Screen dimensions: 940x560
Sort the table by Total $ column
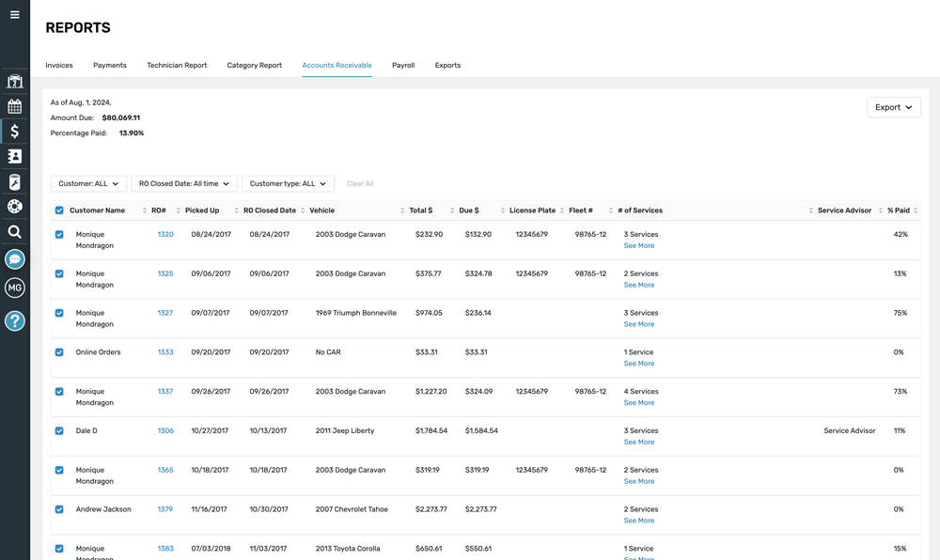422,210
